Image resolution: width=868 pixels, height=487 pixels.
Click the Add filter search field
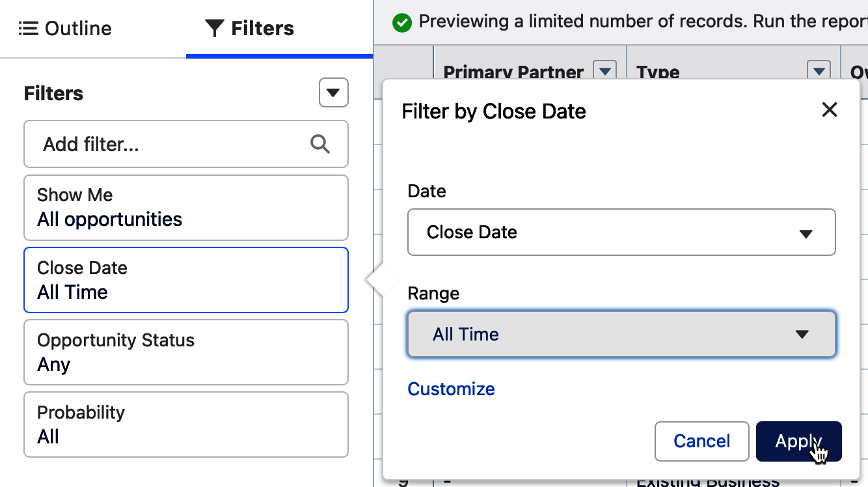tap(186, 144)
